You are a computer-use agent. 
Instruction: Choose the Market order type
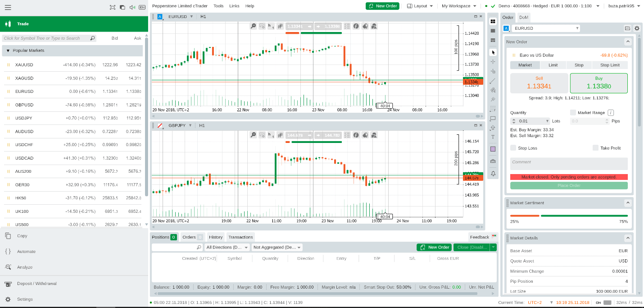(x=525, y=65)
